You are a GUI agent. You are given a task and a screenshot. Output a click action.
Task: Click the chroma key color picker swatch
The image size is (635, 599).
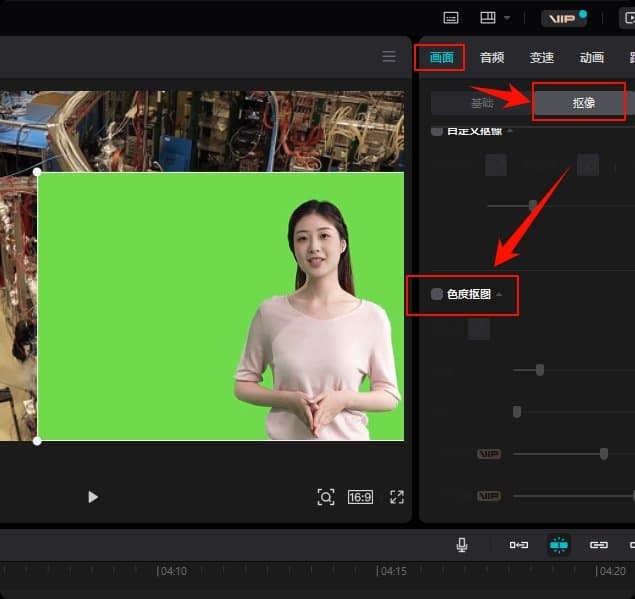tap(479, 329)
